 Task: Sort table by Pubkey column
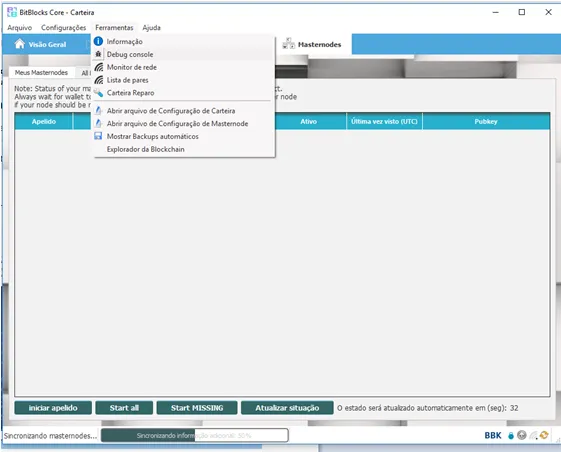(486, 121)
